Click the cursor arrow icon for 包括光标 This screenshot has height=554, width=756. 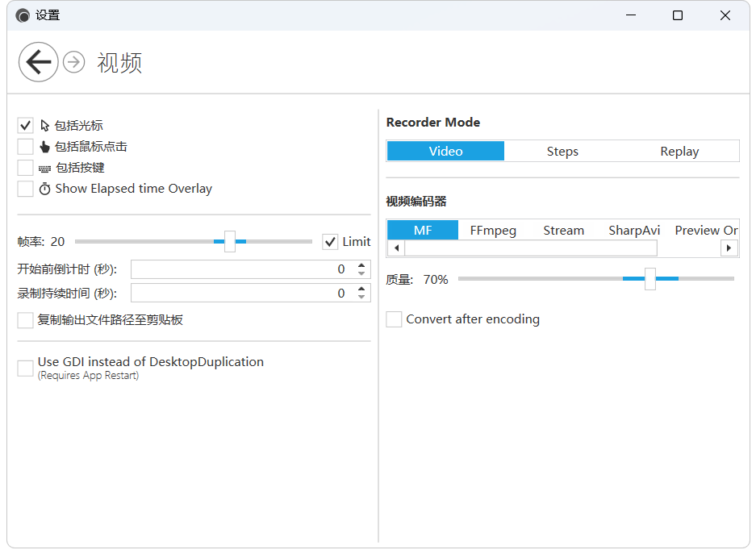(45, 126)
